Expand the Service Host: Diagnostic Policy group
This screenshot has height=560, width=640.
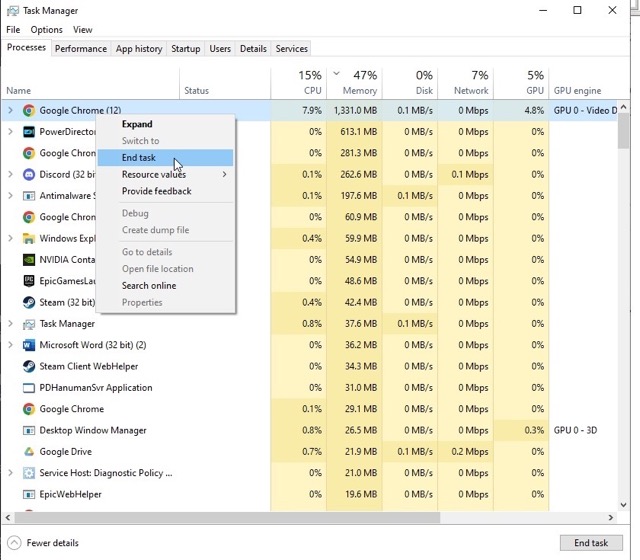click(11, 473)
